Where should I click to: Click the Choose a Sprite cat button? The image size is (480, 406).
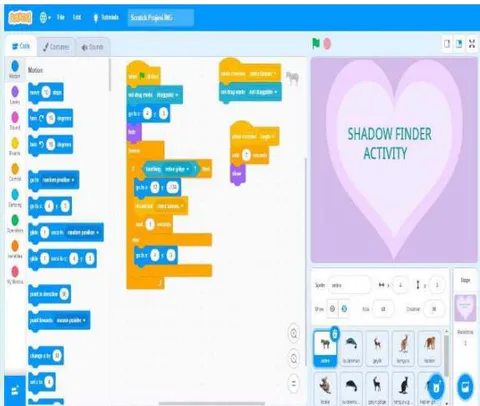pyautogui.click(x=436, y=387)
